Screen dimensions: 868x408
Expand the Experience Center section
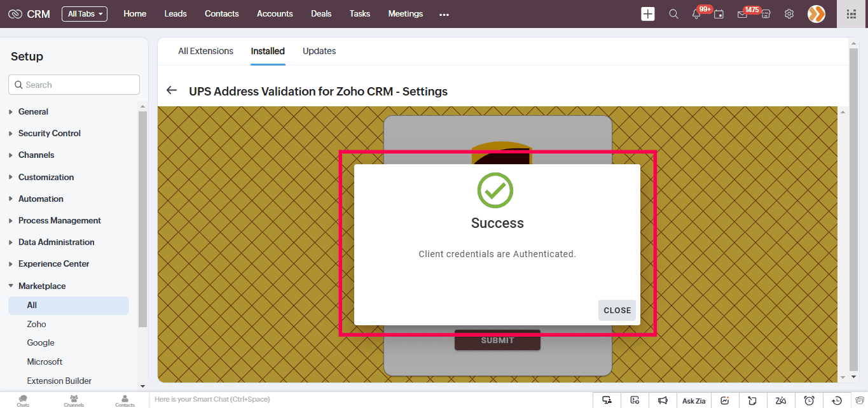tap(53, 264)
